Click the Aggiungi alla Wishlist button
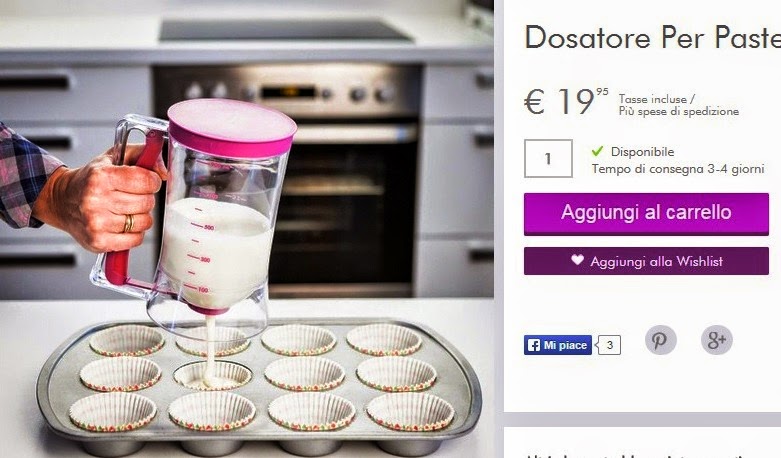Viewport: 781px width, 458px height. tap(646, 261)
